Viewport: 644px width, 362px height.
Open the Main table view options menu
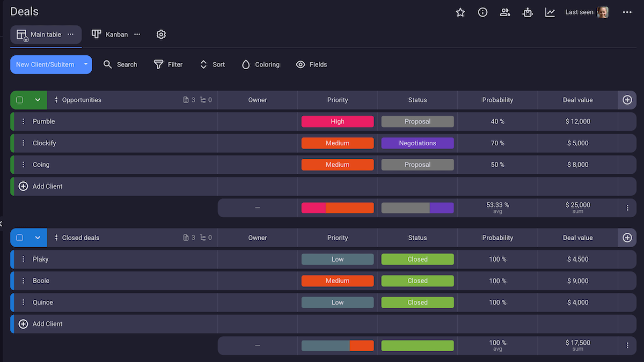70,34
